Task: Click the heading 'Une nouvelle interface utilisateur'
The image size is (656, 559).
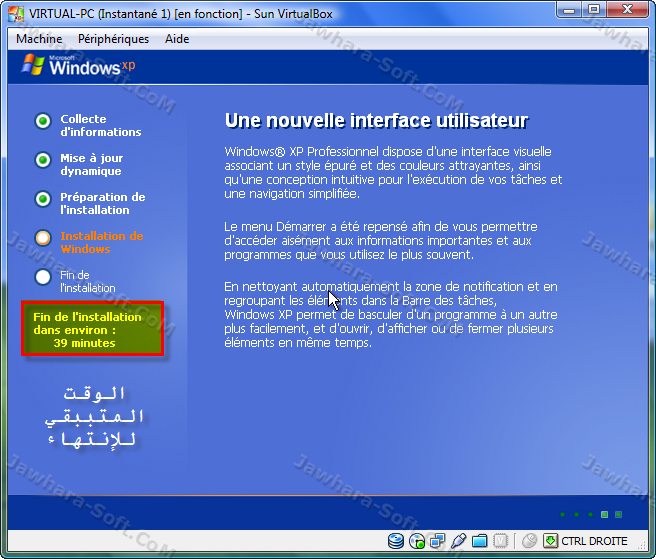Action: (377, 121)
